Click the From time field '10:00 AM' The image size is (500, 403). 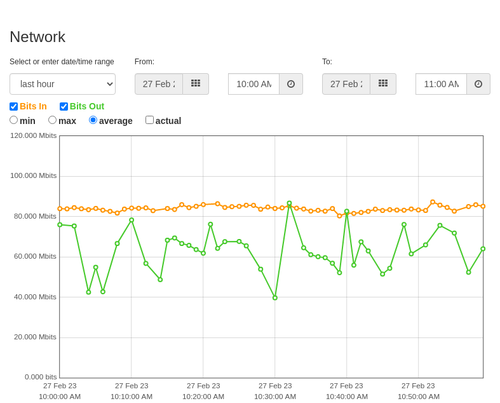(x=254, y=84)
